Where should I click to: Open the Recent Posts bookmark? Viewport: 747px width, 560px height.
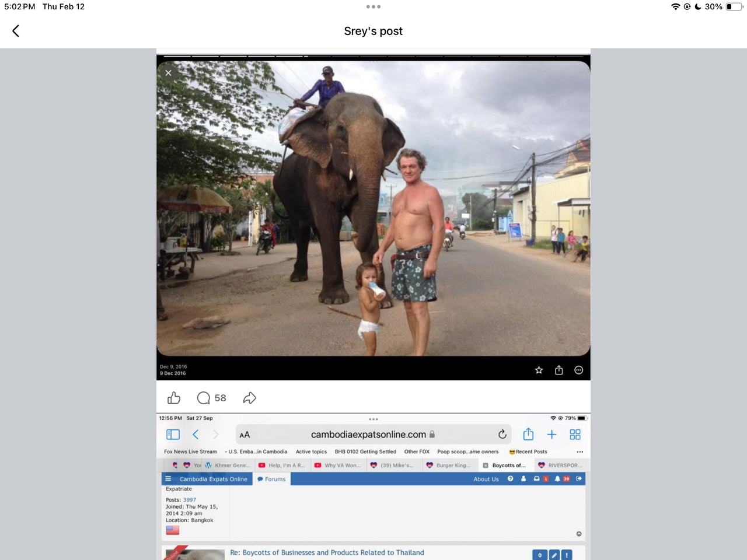[528, 452]
